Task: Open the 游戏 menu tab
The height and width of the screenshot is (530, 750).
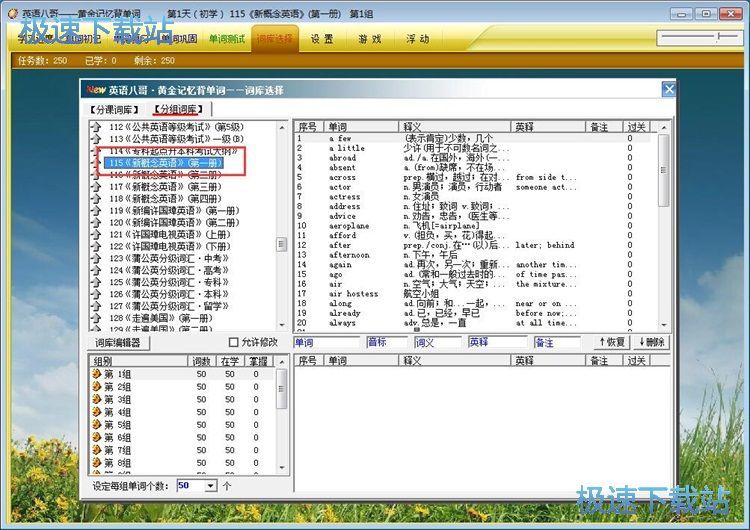Action: coord(370,39)
